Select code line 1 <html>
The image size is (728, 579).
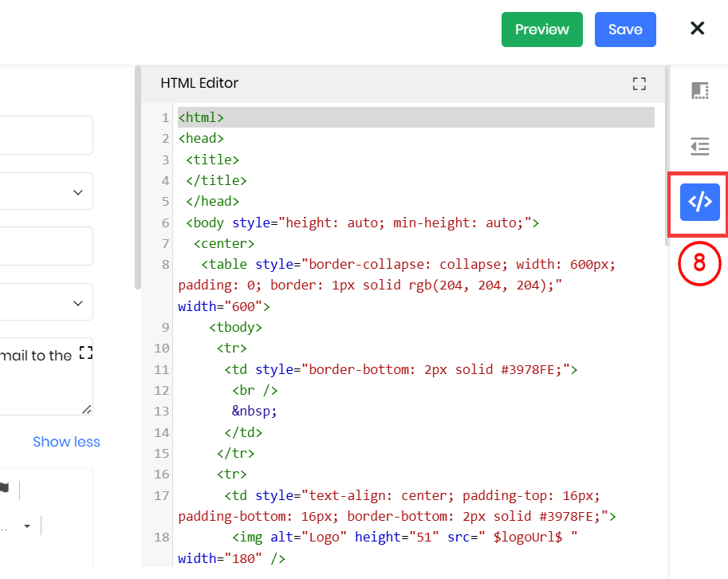[416, 117]
